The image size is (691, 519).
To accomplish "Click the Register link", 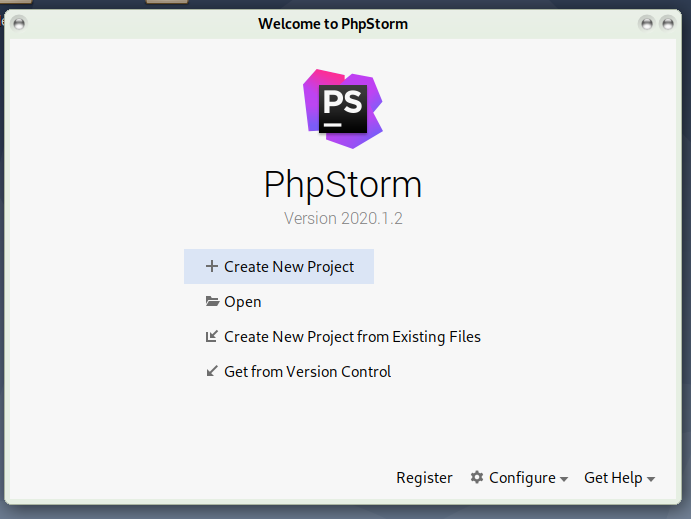I will click(x=424, y=478).
